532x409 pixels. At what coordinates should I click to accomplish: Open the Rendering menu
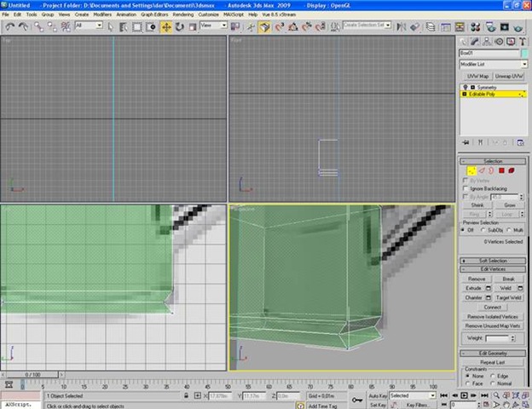click(x=185, y=14)
